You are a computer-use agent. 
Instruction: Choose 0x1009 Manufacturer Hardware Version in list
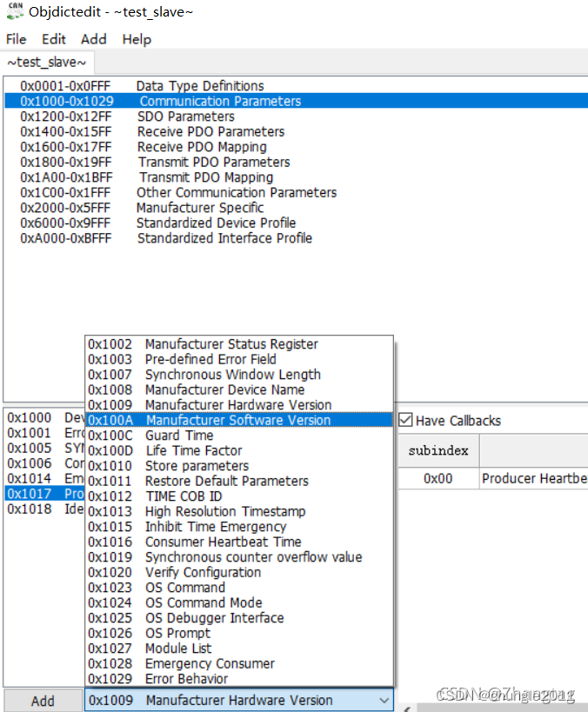[x=239, y=405]
